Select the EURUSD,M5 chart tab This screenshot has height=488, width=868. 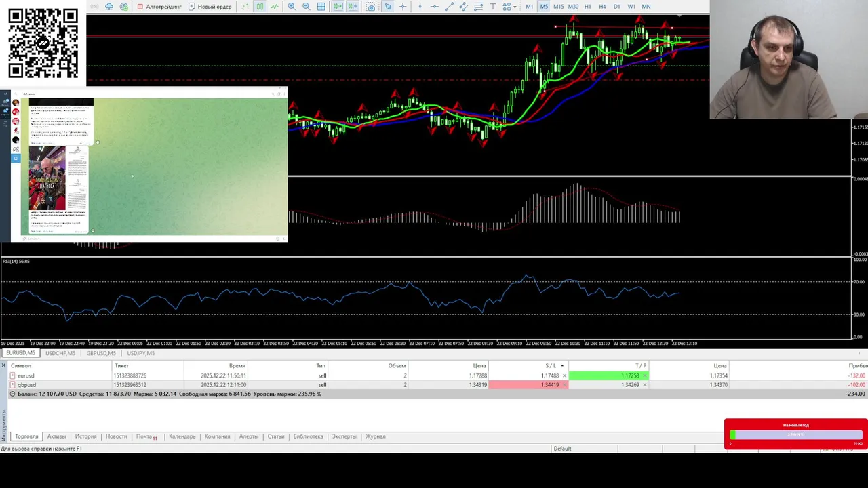(20, 353)
